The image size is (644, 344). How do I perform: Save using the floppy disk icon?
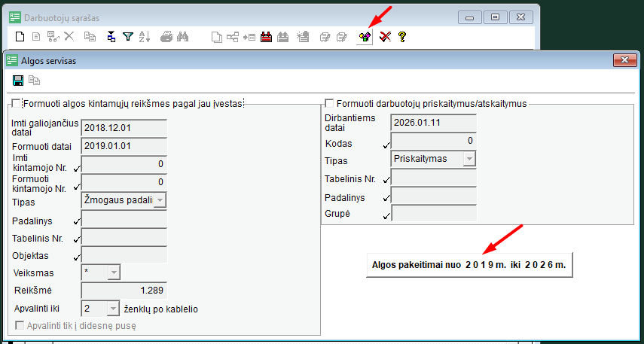18,81
